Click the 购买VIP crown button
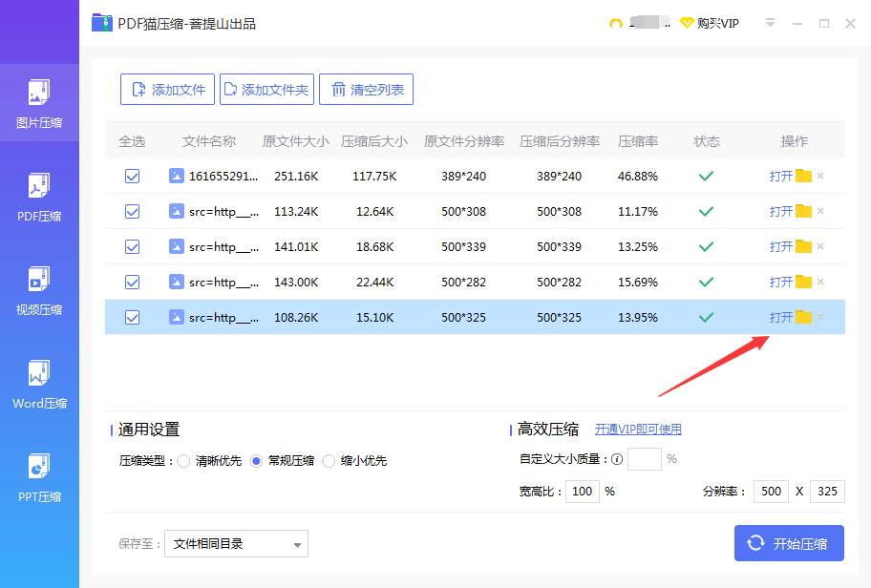The image size is (871, 588). coord(710,23)
